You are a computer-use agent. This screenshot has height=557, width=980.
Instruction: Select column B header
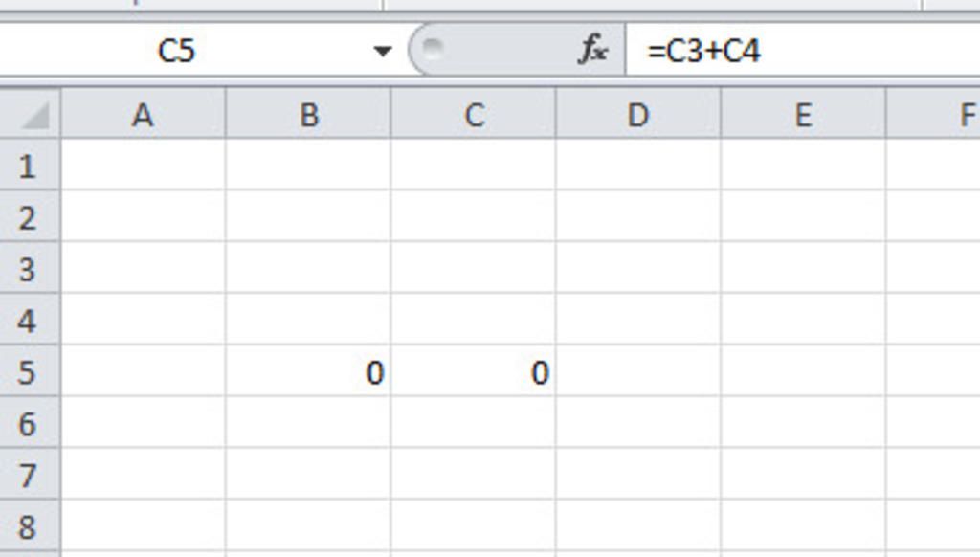(308, 116)
